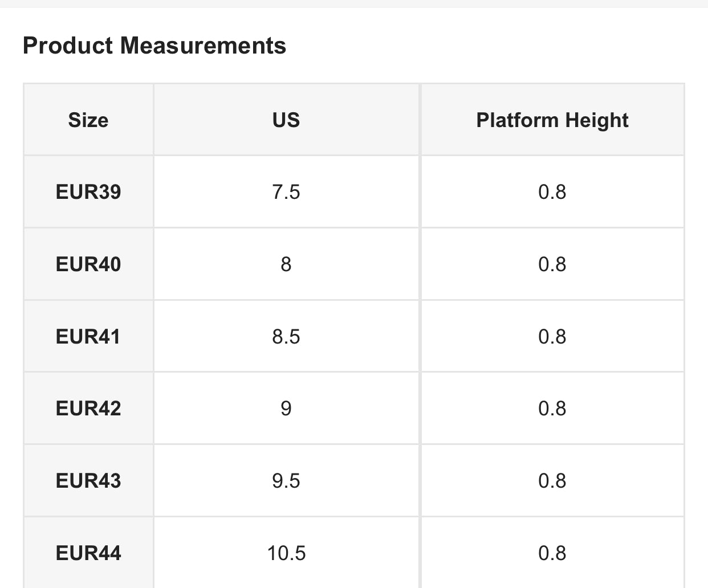Image resolution: width=708 pixels, height=588 pixels.
Task: Select the US size 10.5 cell
Action: coord(286,553)
